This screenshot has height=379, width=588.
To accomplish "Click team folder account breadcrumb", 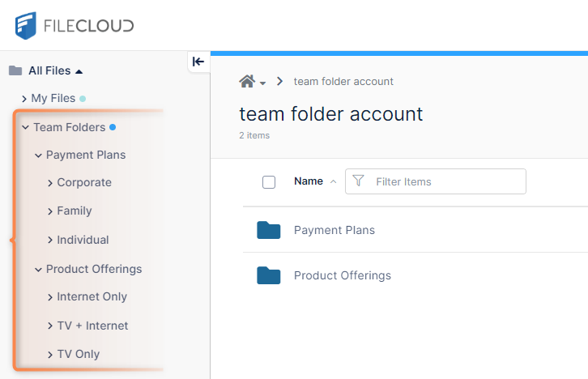I will (x=343, y=82).
